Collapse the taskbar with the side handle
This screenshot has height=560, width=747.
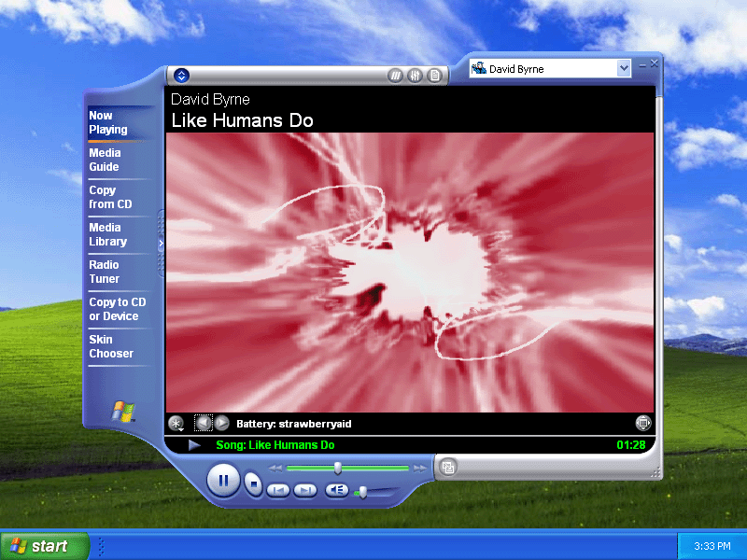(160, 243)
